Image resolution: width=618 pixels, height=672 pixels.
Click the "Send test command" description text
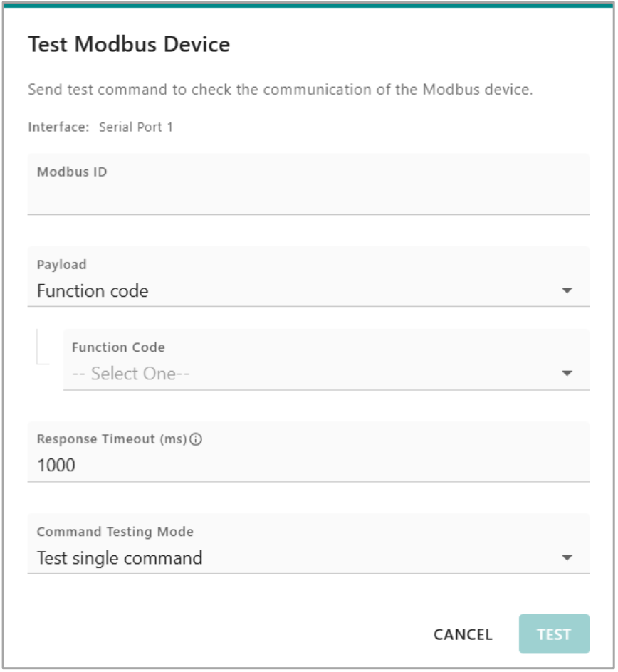coord(281,90)
